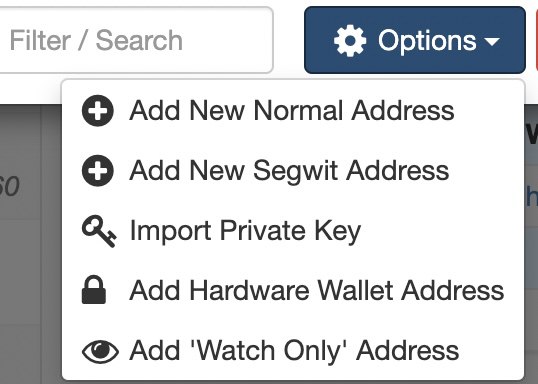This screenshot has height=384, width=538.
Task: Collapse the Options dropdown via caret arrow
Action: click(492, 42)
